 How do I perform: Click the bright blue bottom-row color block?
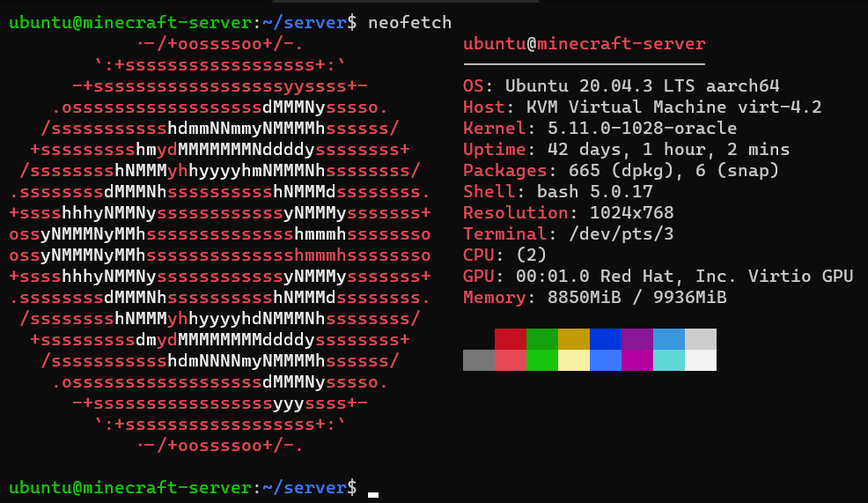tap(606, 360)
